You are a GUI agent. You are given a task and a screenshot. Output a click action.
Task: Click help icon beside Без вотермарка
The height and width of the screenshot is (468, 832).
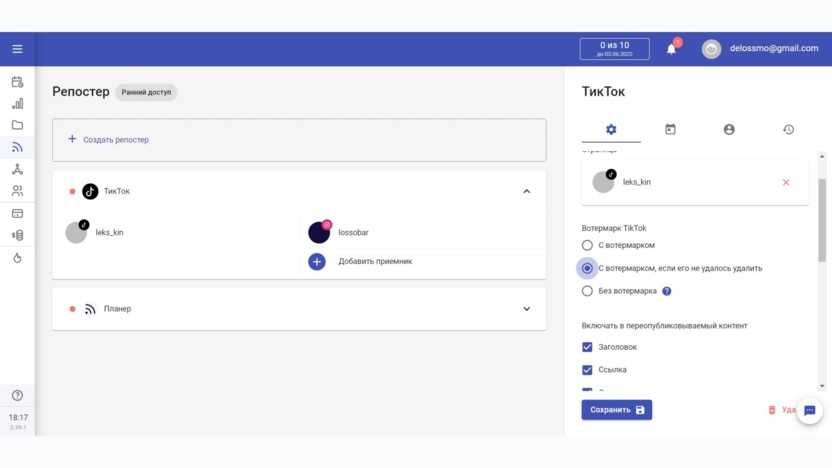667,291
